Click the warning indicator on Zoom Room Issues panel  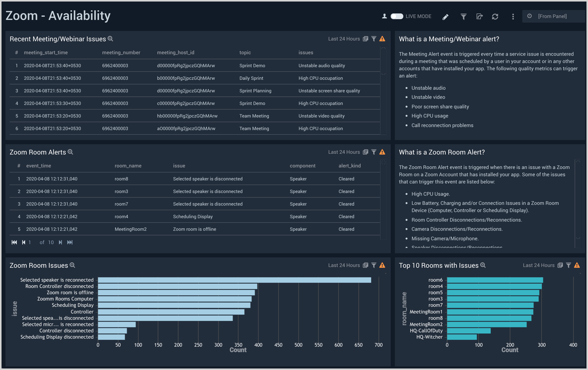382,265
